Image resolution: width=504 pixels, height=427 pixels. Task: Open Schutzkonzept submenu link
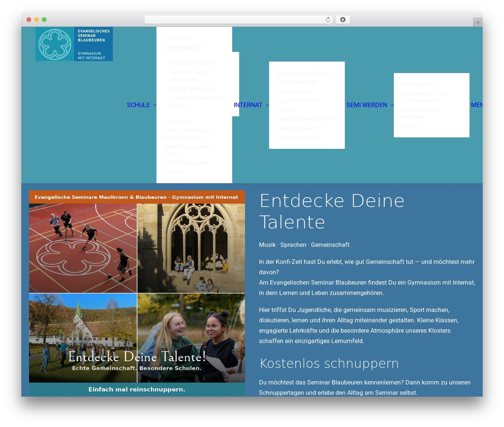pos(296,82)
